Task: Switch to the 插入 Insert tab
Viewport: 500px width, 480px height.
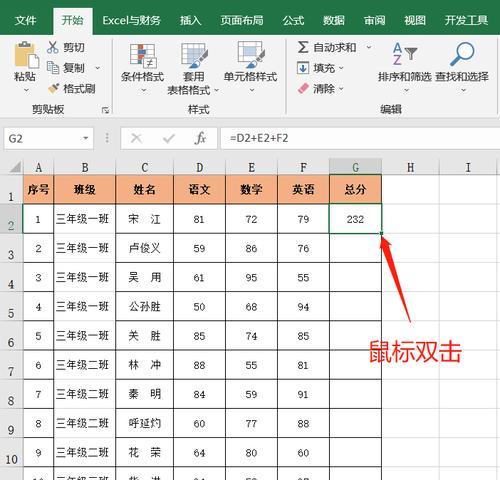Action: coord(191,21)
